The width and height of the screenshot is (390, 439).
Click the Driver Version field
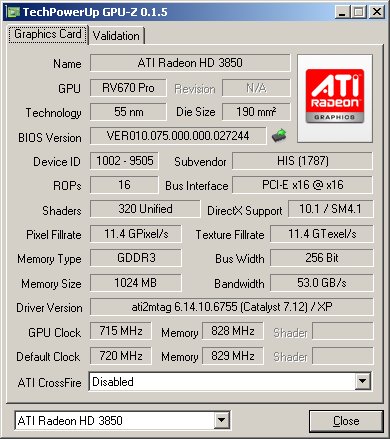231,307
